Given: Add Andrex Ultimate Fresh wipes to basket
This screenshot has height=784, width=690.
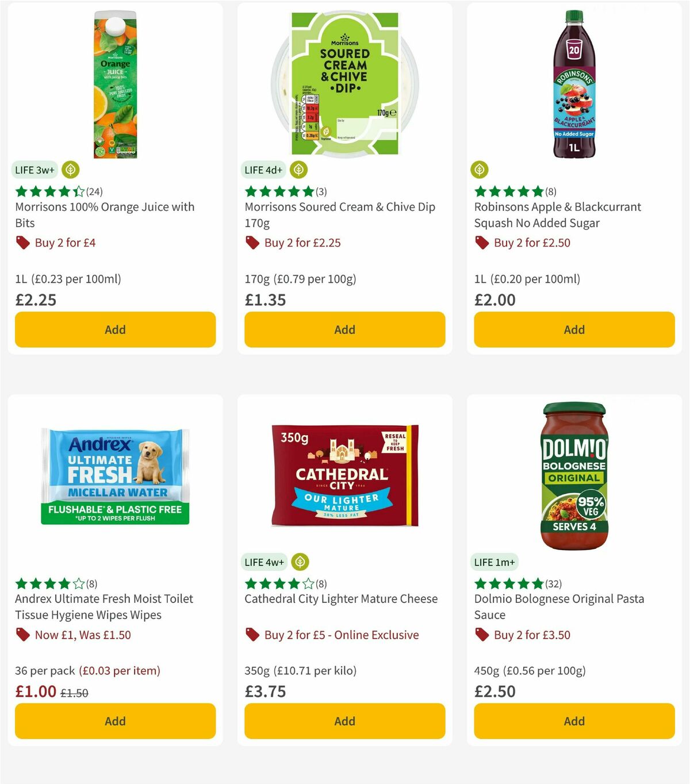Looking at the screenshot, I should (115, 721).
